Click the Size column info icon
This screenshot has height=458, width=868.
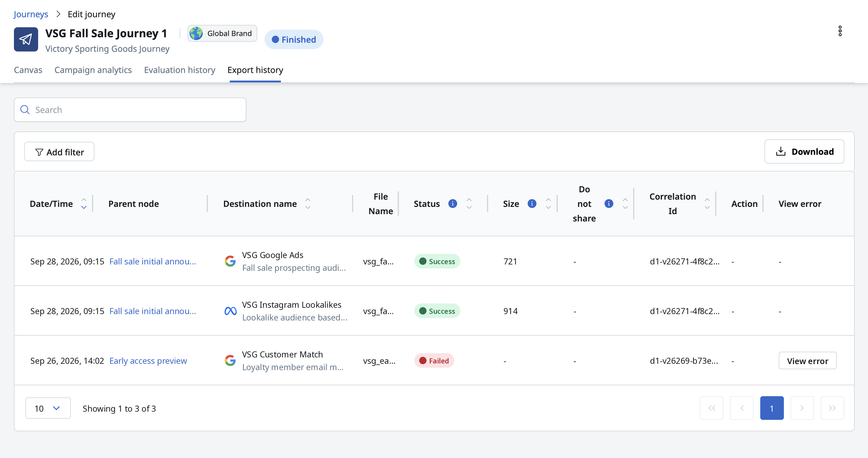(x=532, y=204)
